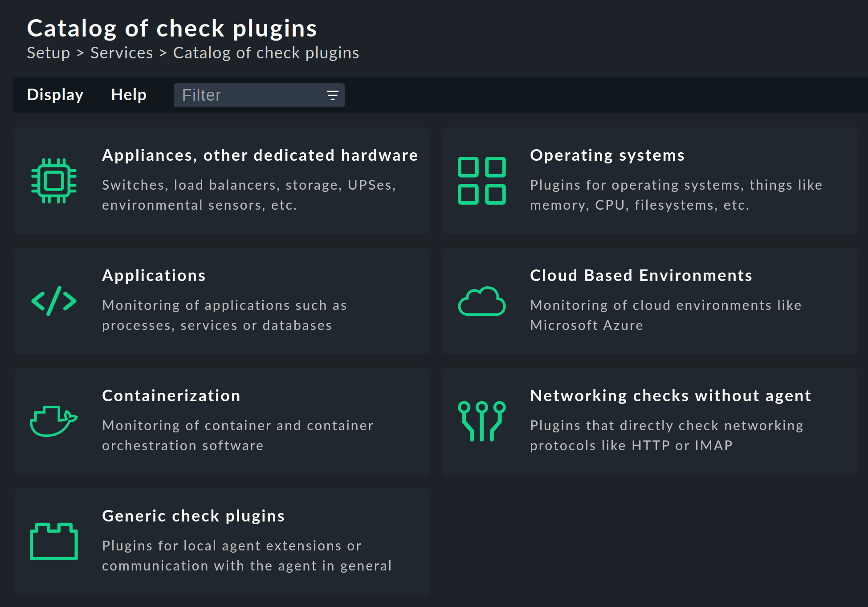The height and width of the screenshot is (607, 868).
Task: Click the filter funnel icon in the Filter field
Action: (x=333, y=95)
